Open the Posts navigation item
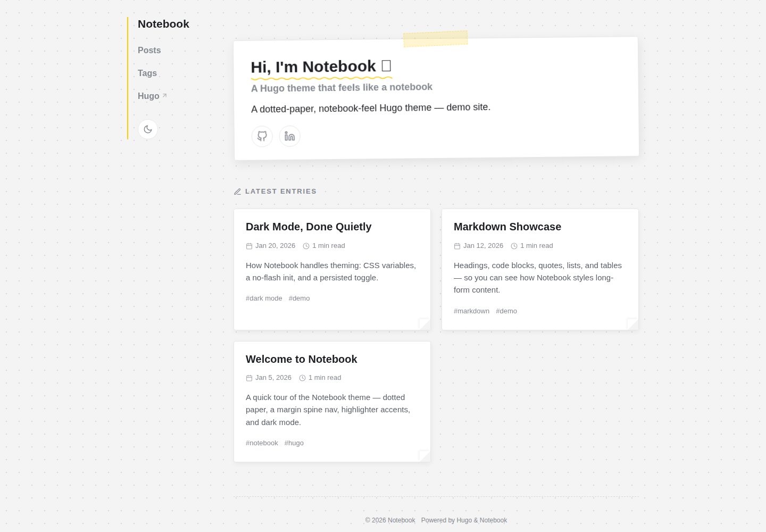 [x=149, y=50]
